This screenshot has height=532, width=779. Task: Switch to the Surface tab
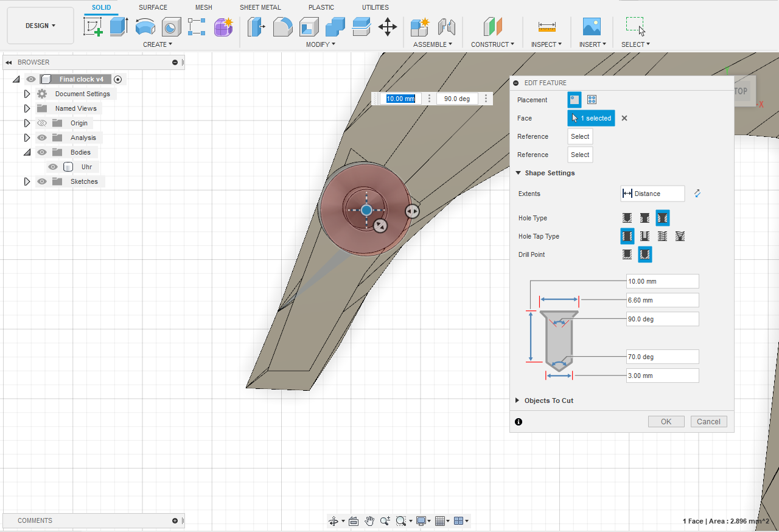click(x=153, y=7)
